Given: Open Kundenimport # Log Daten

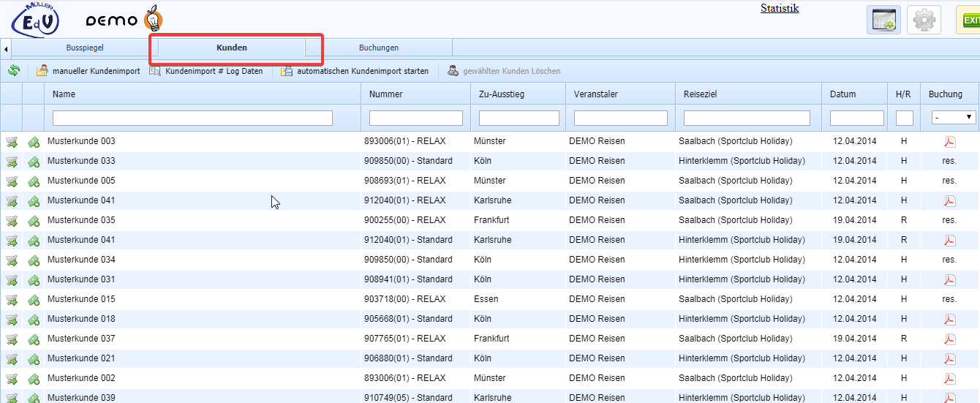Looking at the screenshot, I should coord(206,71).
